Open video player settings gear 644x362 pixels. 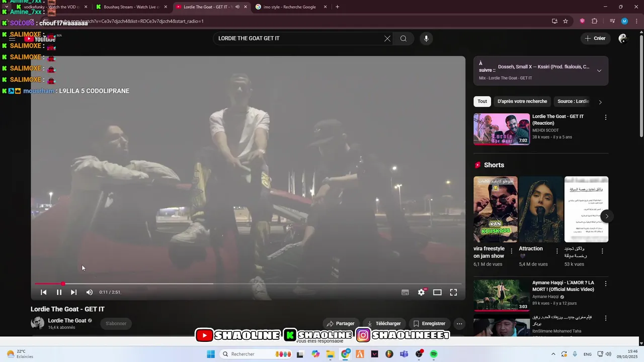pos(421,292)
